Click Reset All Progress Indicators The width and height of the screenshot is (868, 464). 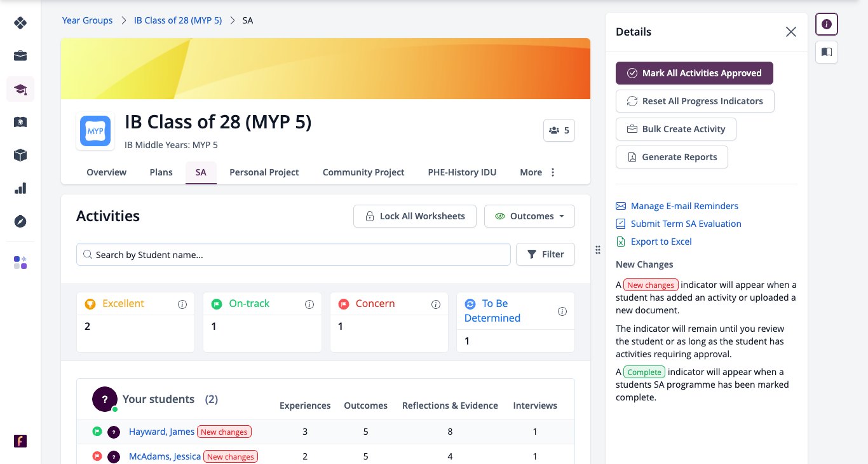695,101
